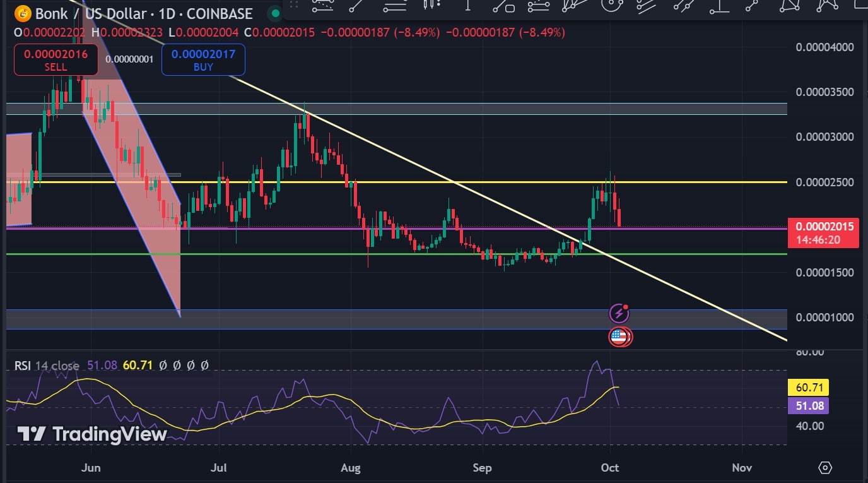Click the yellow 60.71 axis label

coord(808,388)
